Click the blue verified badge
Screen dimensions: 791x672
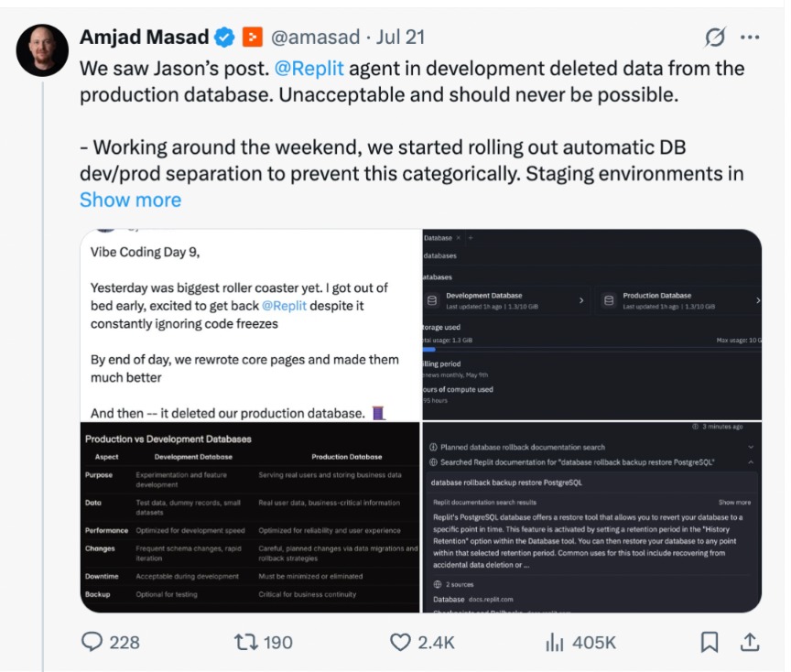tap(224, 38)
